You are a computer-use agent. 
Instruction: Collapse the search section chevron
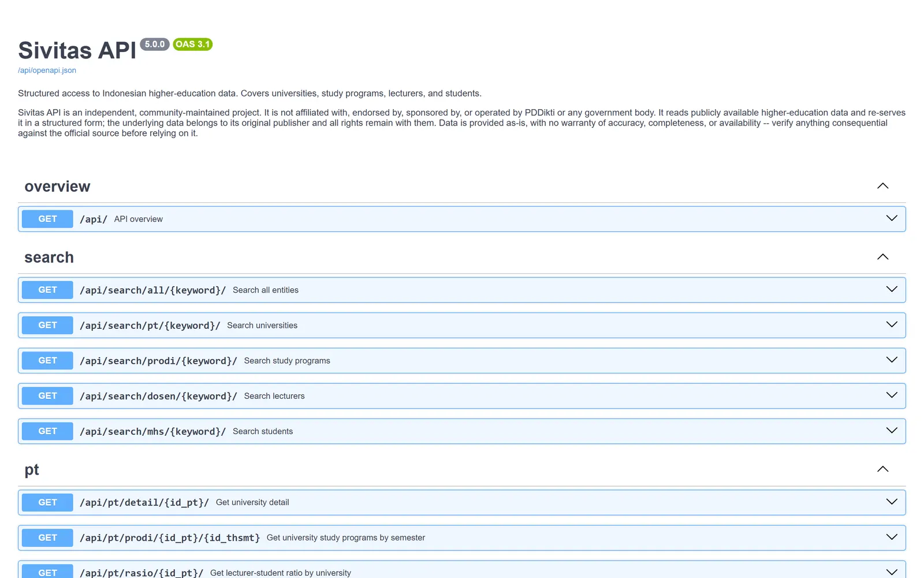[x=882, y=257]
